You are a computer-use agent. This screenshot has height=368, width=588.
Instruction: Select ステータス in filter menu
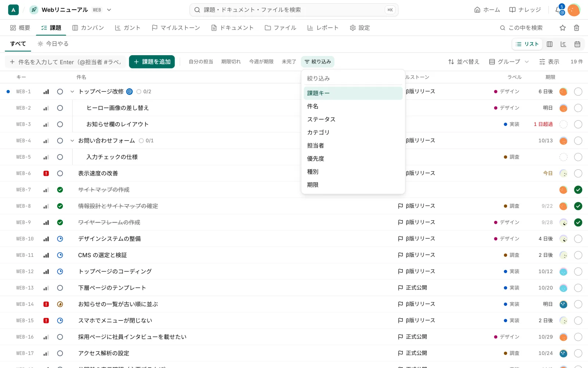click(x=353, y=119)
